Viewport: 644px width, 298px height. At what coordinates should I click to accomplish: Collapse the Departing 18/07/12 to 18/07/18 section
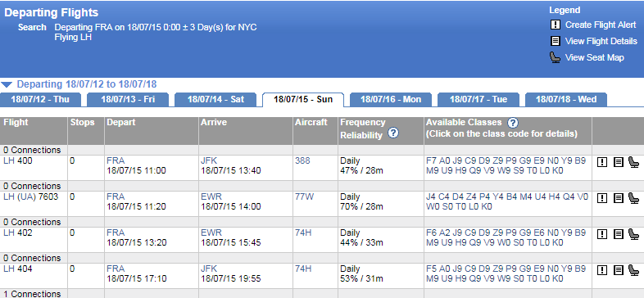[7, 85]
